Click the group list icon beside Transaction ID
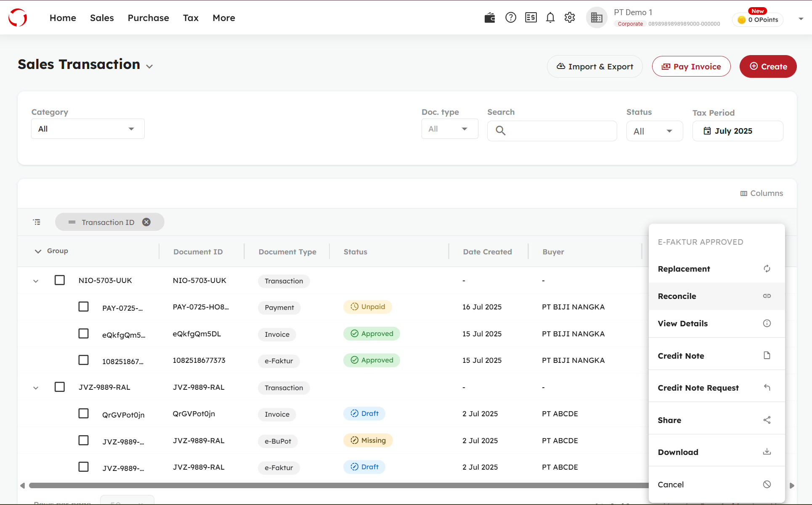 pyautogui.click(x=37, y=222)
